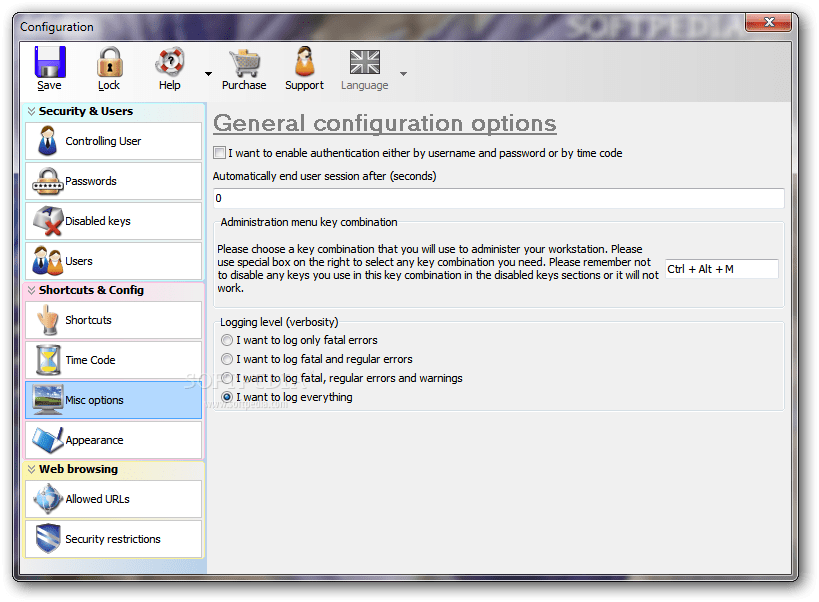The image size is (819, 602).
Task: Select the Shortcuts panel icon
Action: pos(48,320)
